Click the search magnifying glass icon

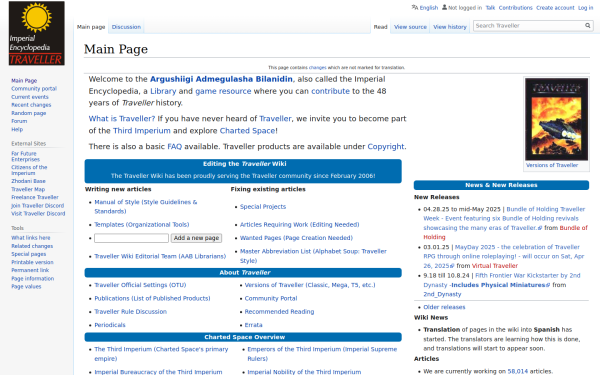[587, 26]
